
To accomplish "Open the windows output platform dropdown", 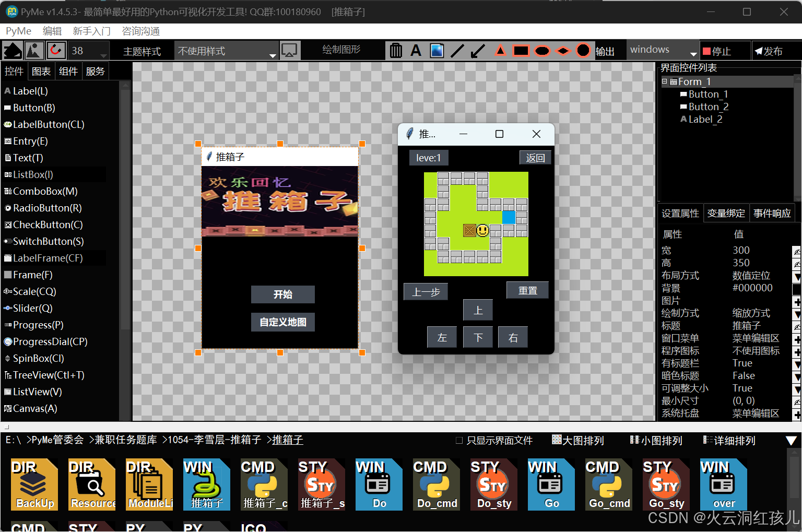I will click(693, 53).
